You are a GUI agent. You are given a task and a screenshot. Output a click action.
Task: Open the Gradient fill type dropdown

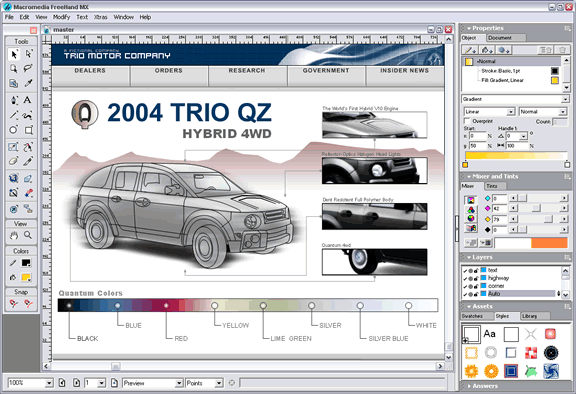(565, 99)
